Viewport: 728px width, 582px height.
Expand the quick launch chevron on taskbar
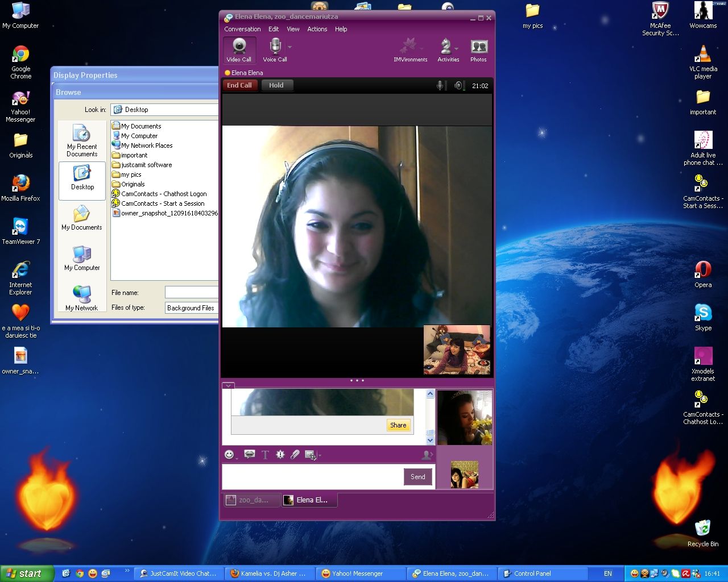127,571
